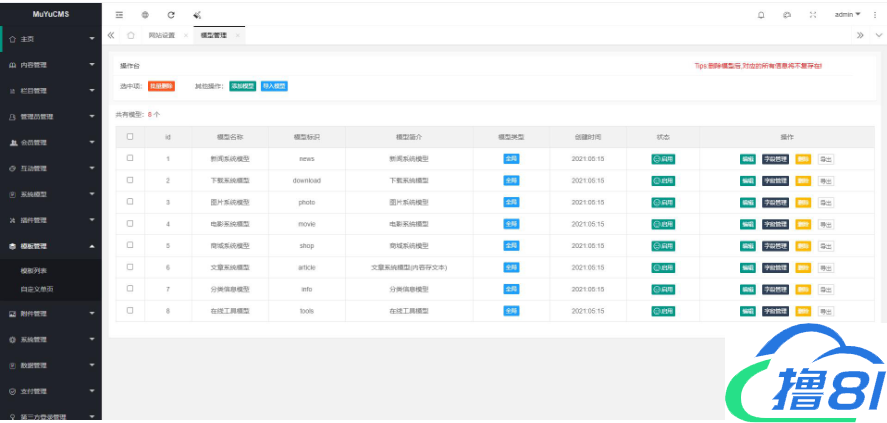Toggle fullscreen with the expand icon

(x=813, y=15)
